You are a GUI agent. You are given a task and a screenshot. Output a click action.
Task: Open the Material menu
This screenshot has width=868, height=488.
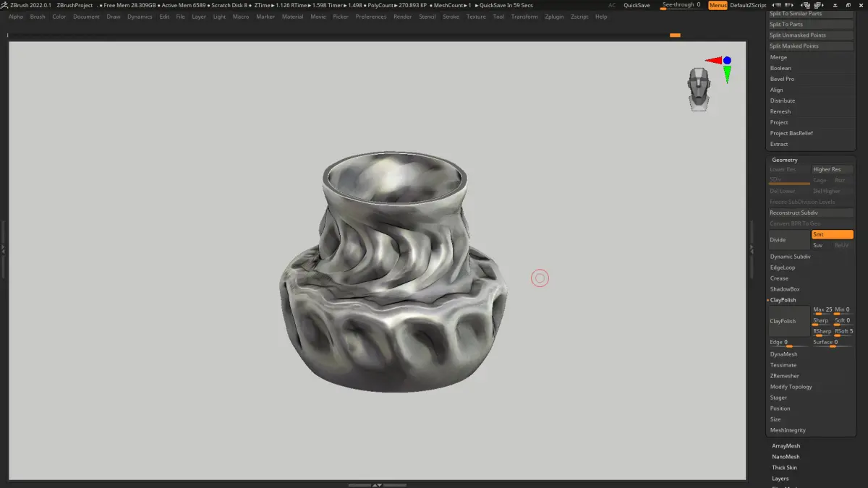pos(292,17)
